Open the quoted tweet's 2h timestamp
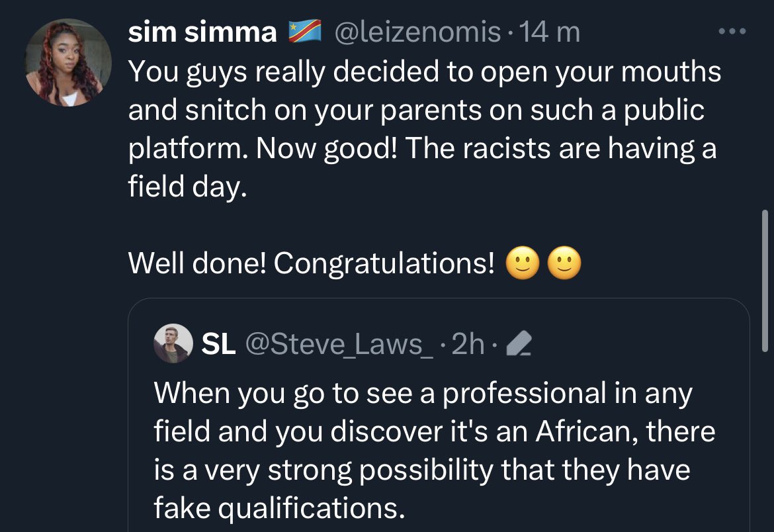 click(x=467, y=345)
